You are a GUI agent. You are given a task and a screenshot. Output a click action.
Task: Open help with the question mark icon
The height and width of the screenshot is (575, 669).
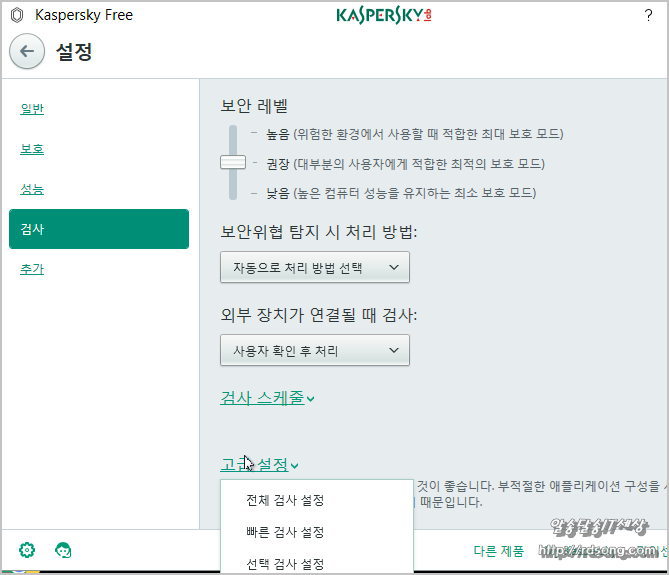tap(648, 15)
